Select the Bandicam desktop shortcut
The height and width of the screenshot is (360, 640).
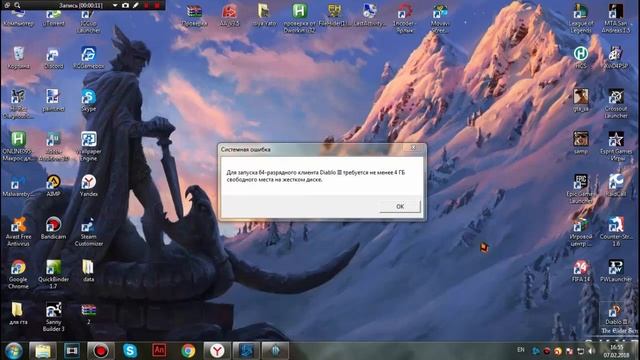(x=53, y=228)
